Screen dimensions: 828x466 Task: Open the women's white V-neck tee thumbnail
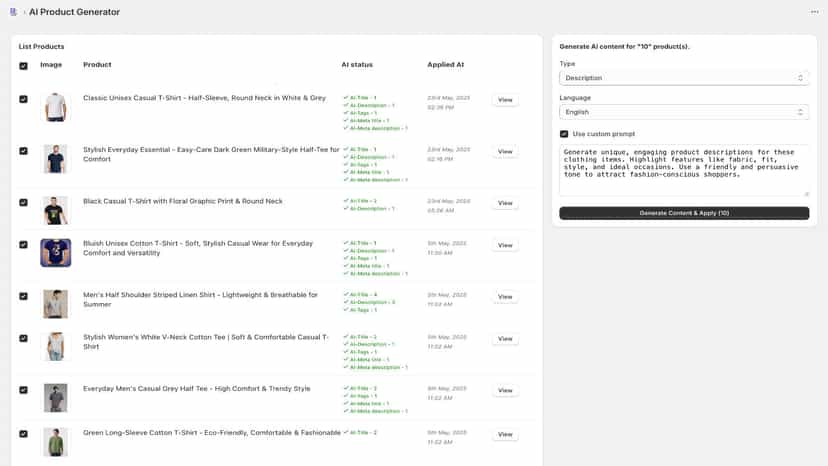55,346
